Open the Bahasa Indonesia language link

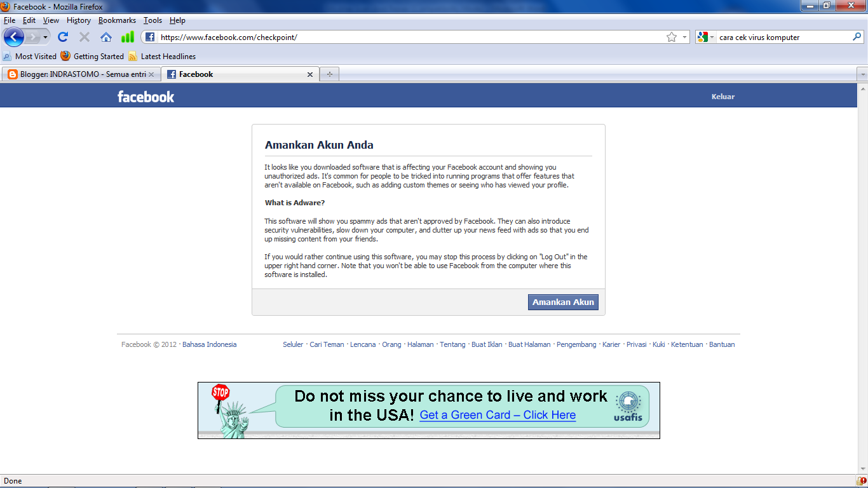209,344
